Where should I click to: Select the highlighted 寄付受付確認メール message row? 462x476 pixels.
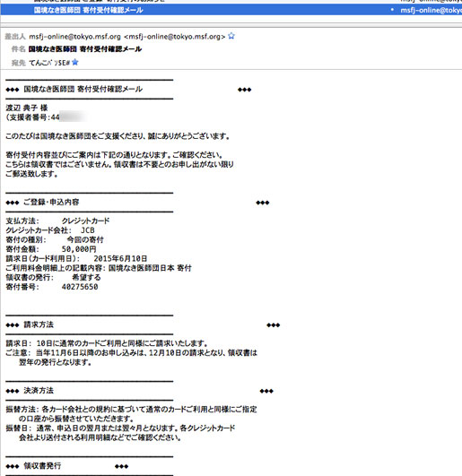231,10
